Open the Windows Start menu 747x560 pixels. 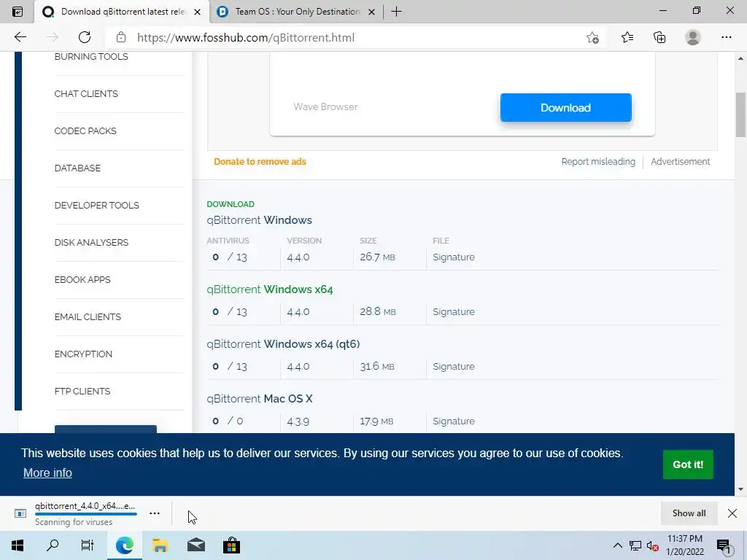pyautogui.click(x=18, y=545)
